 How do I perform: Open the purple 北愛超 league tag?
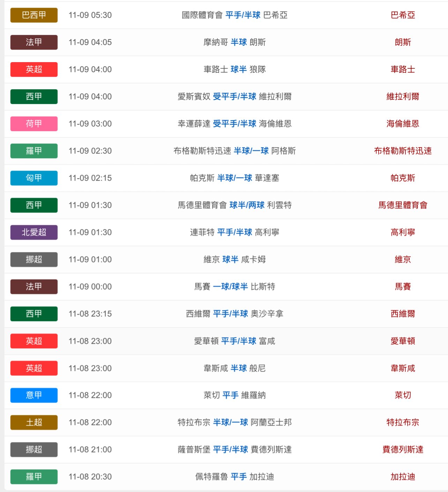tap(34, 232)
